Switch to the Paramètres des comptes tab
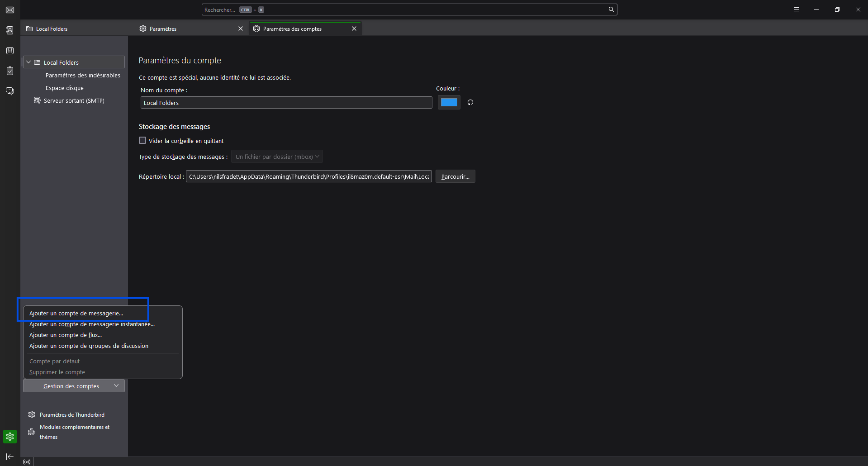 pyautogui.click(x=305, y=29)
